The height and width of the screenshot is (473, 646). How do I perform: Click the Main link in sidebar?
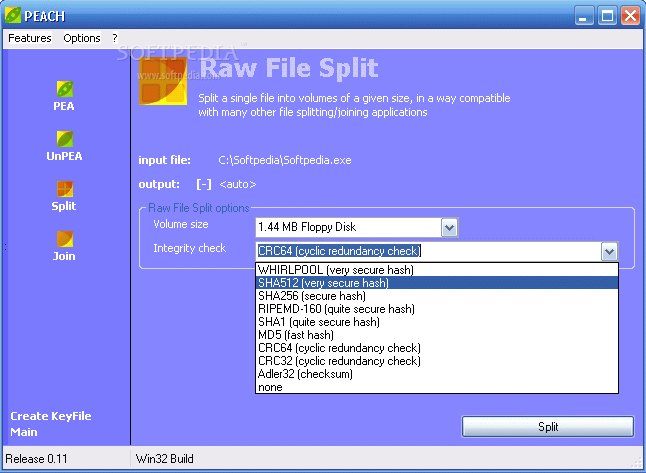pyautogui.click(x=24, y=432)
